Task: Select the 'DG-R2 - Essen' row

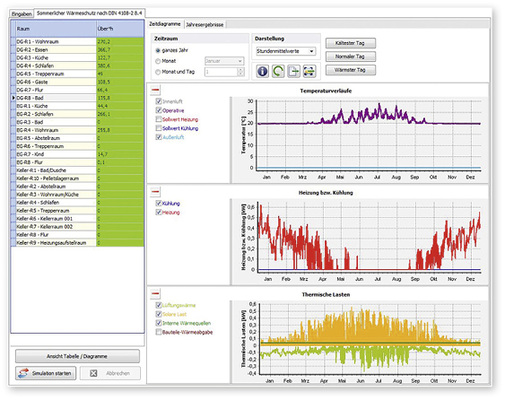Action: pos(77,50)
